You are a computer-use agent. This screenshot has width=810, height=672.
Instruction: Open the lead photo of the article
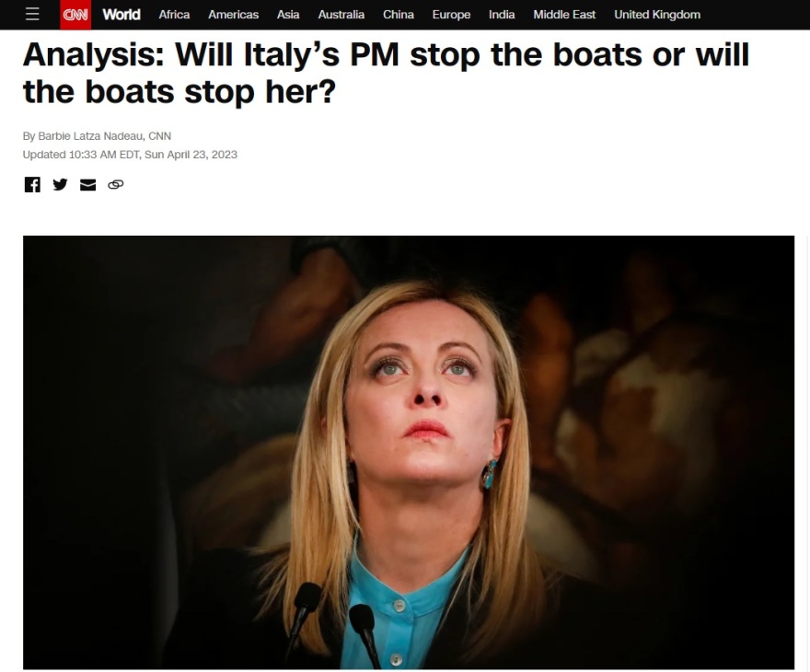[x=409, y=453]
